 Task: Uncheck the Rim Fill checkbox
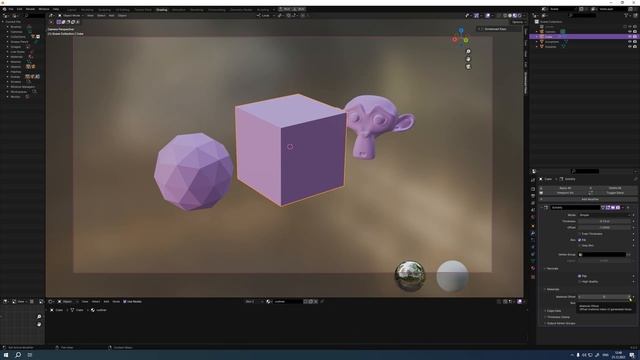pos(580,240)
